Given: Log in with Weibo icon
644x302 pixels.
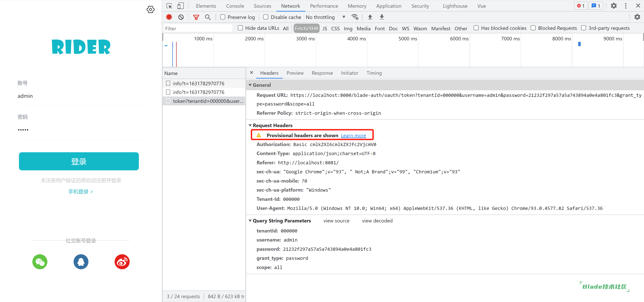Looking at the screenshot, I should pos(122,262).
